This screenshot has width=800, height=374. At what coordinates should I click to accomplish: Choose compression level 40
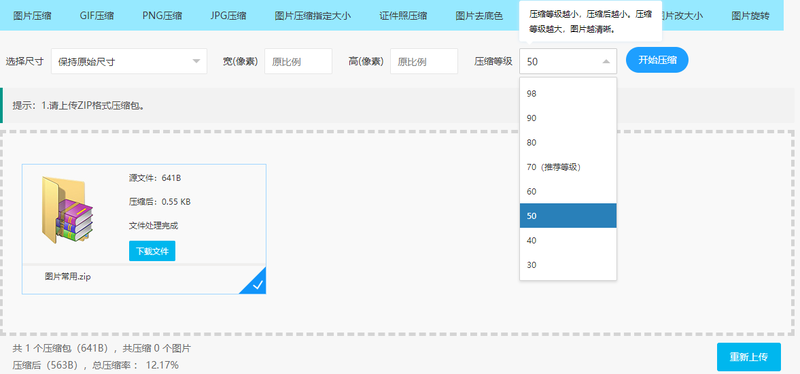[568, 240]
